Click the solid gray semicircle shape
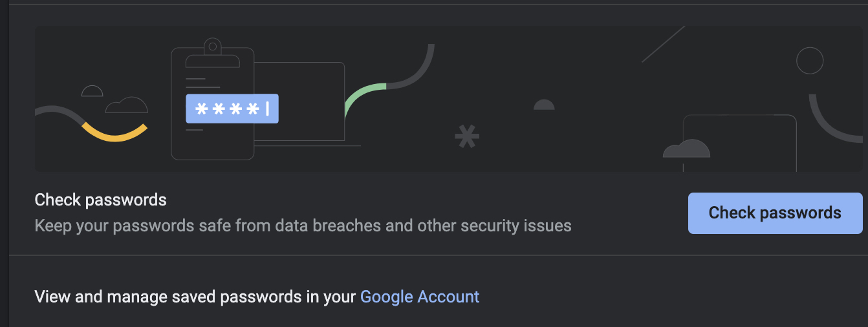868x327 pixels. click(x=544, y=105)
